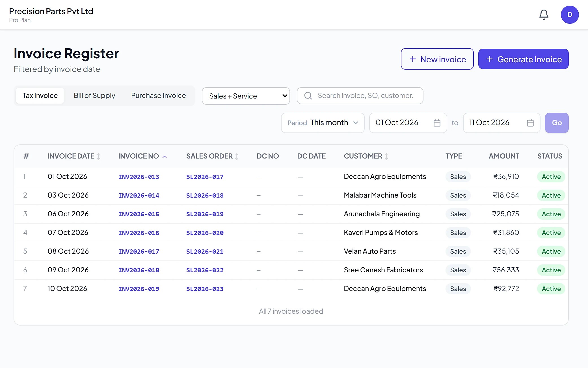Click Sales type badge for INV2026-017
The height and width of the screenshot is (368, 588).
pos(458,251)
